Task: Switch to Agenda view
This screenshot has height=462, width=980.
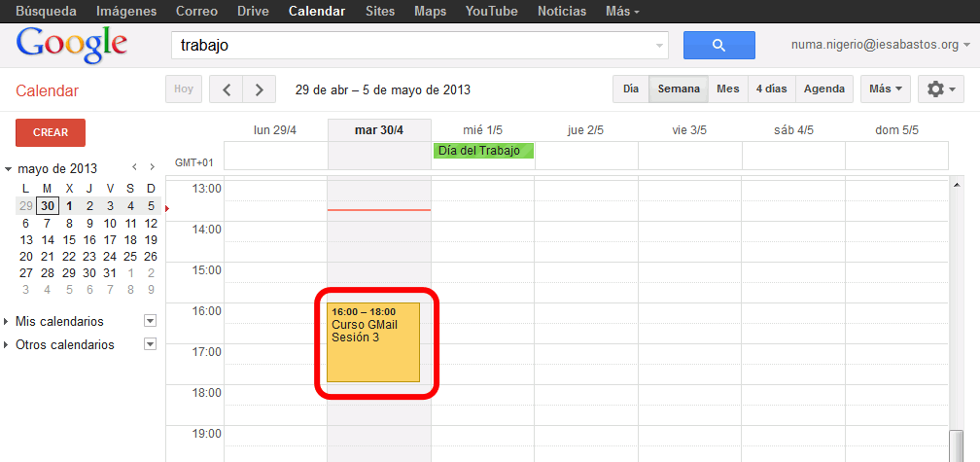Action: 823,89
